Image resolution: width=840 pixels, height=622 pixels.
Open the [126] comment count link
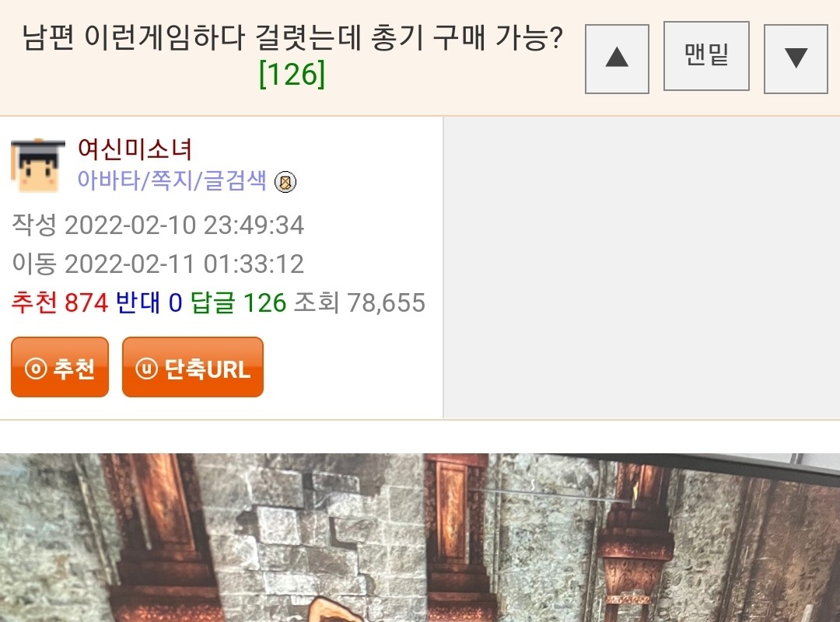coord(292,74)
